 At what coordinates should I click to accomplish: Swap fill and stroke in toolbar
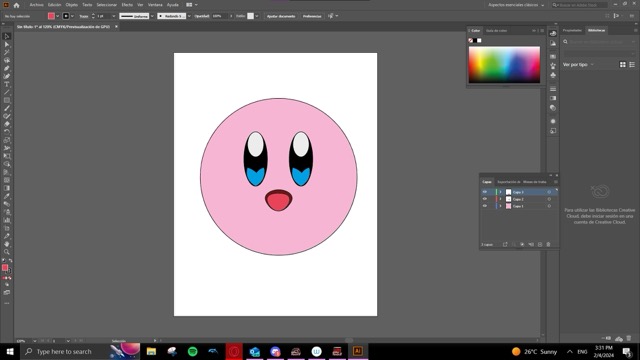[10, 260]
